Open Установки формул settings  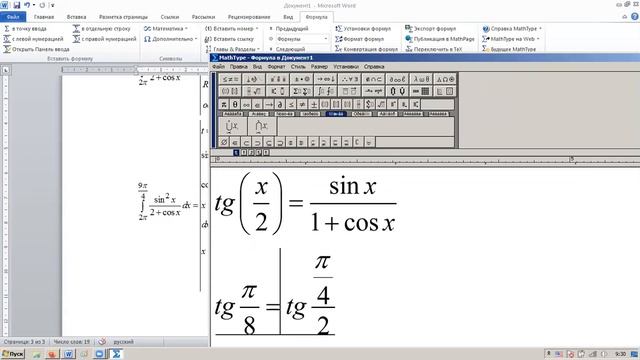363,29
